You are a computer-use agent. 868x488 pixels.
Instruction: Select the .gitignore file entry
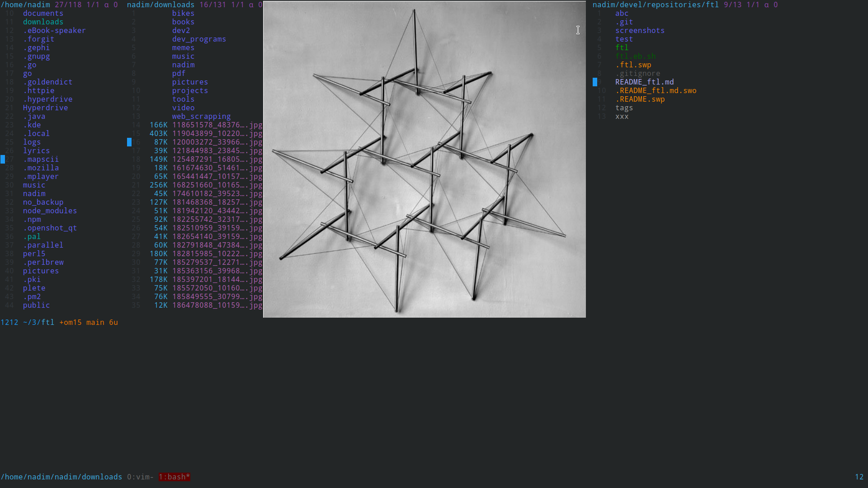(637, 73)
